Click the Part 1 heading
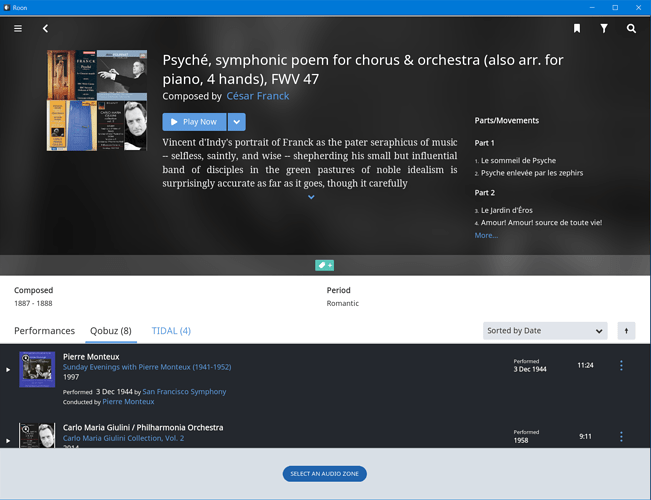 485,143
